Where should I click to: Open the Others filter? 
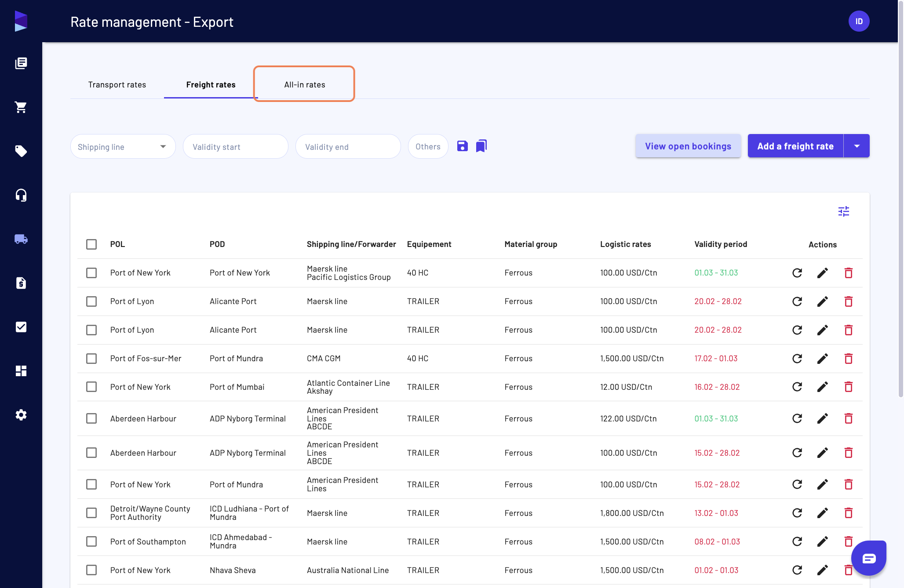[x=428, y=146]
